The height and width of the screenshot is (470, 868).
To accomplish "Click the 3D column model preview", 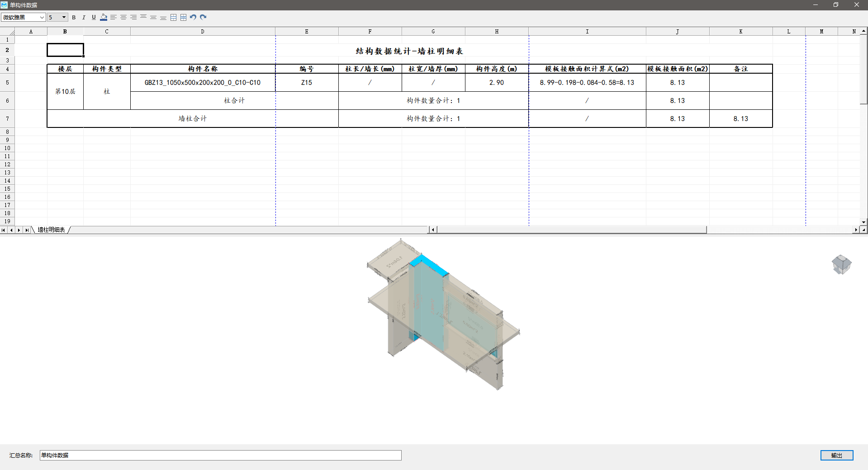I will point(443,314).
